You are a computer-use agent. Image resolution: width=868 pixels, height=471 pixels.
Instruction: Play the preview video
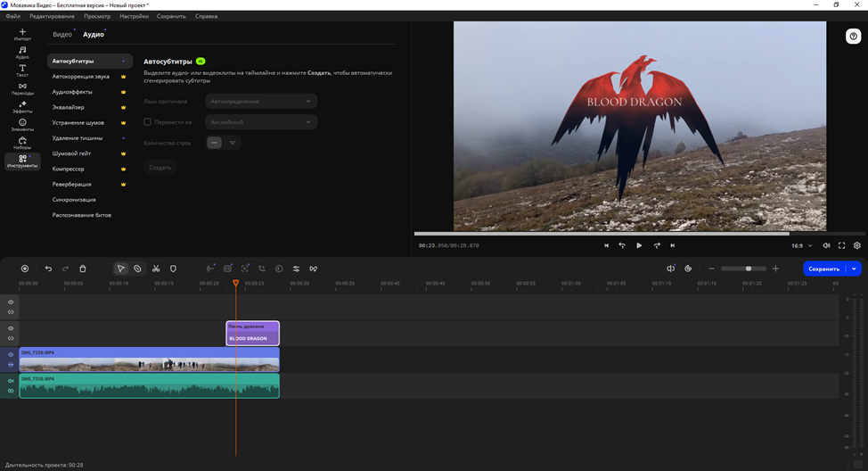(x=639, y=245)
